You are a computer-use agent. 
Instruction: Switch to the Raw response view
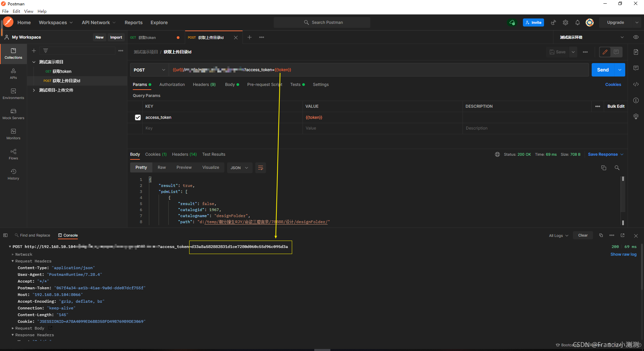162,167
